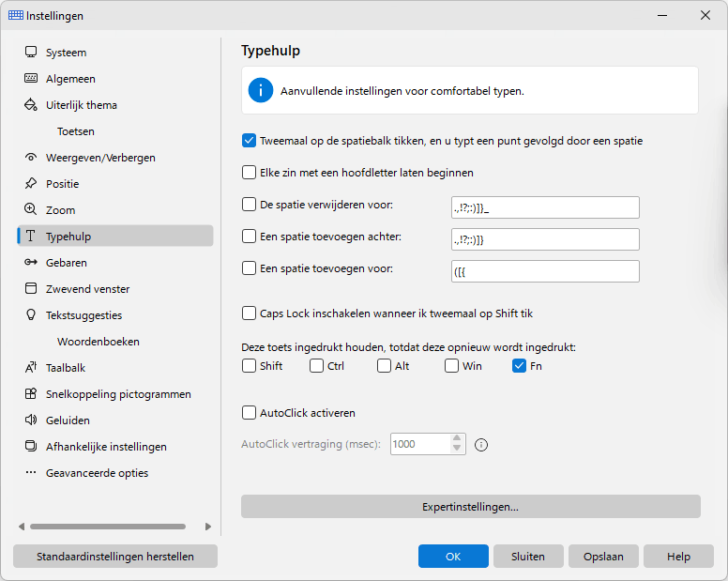Click the Tekstsuggesties lightbulb icon
The height and width of the screenshot is (581, 728).
(x=31, y=314)
